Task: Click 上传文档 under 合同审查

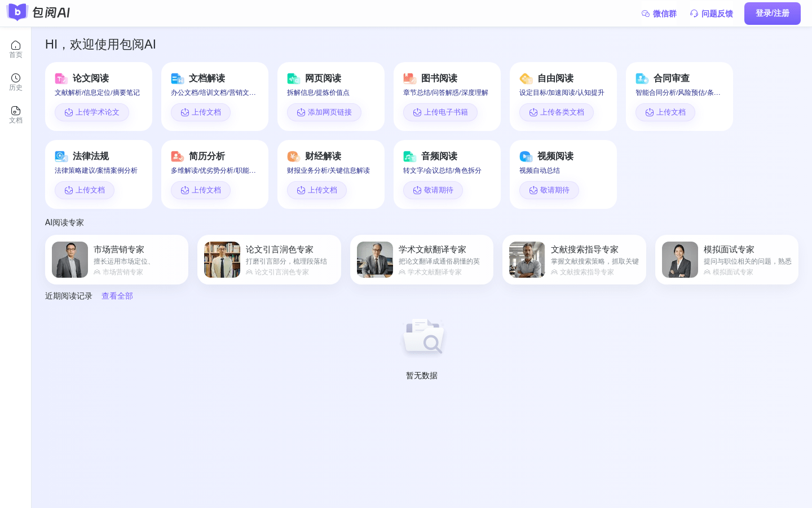Action: 665,112
